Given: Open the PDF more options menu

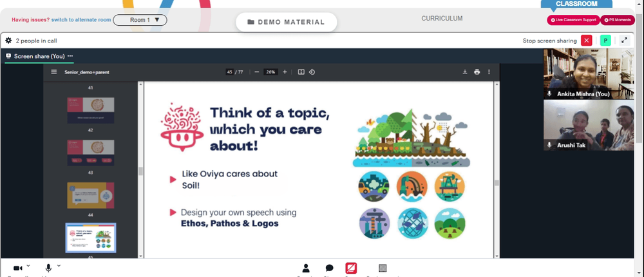Looking at the screenshot, I should 489,72.
